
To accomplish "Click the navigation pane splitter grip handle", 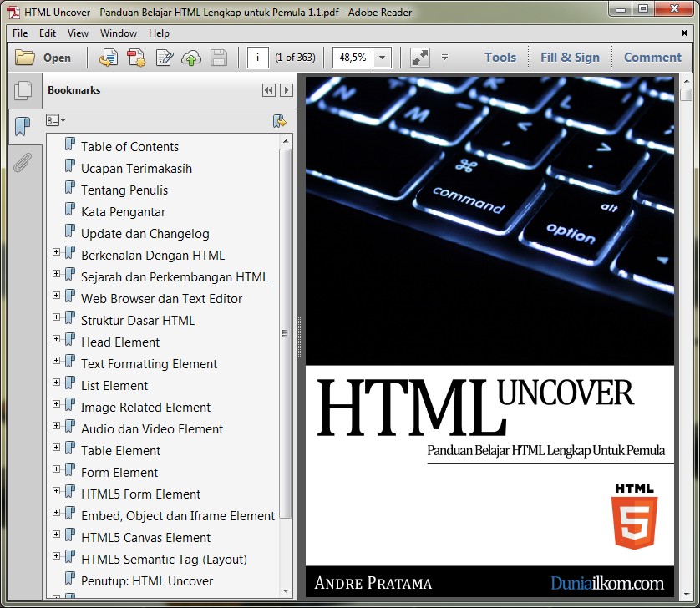I will 299,337.
